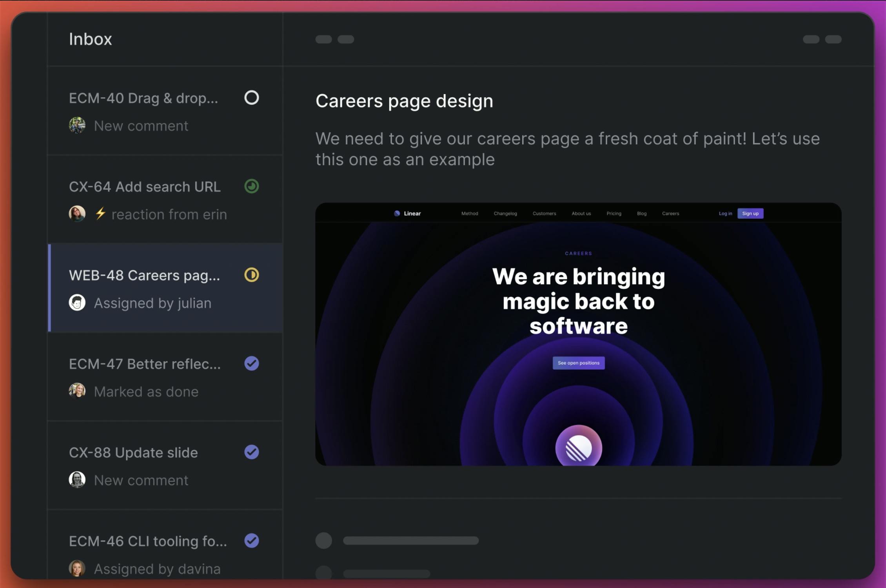
Task: Click the green in-review status icon on CX-64
Action: point(251,186)
